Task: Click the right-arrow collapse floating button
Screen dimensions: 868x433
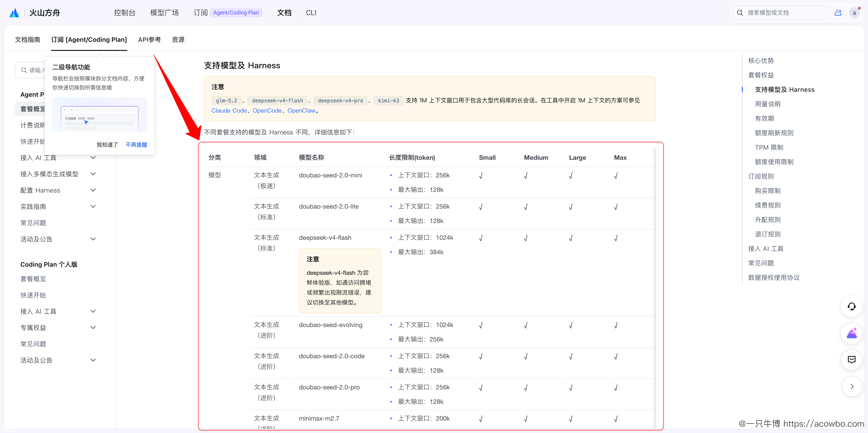Action: tap(851, 386)
